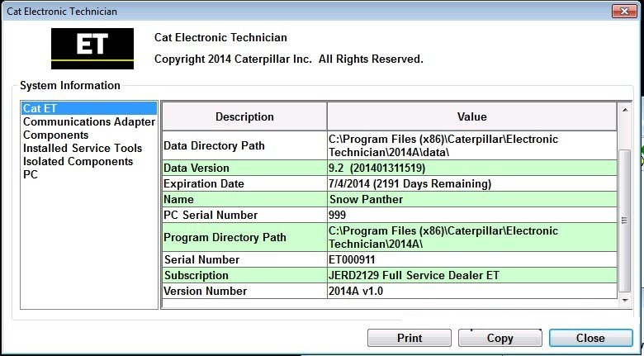
Task: Click the ET000911 value cell
Action: pos(472,260)
